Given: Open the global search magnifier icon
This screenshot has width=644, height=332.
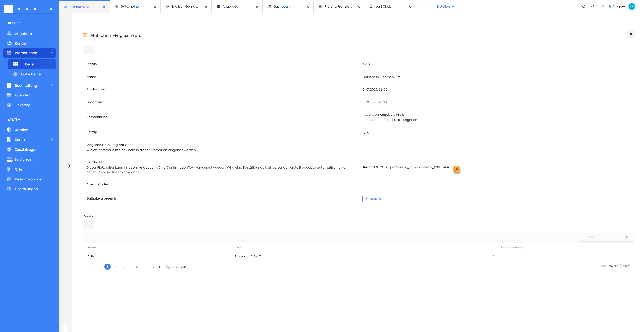Looking at the screenshot, I should pyautogui.click(x=584, y=7).
